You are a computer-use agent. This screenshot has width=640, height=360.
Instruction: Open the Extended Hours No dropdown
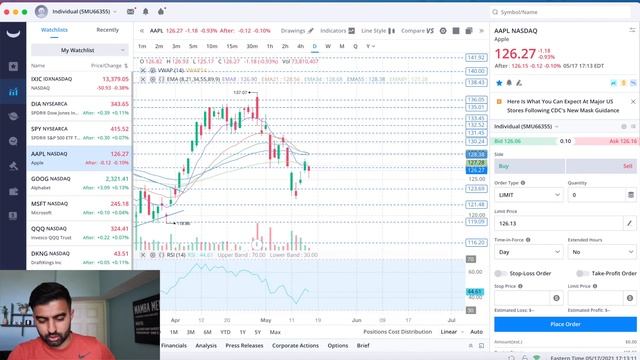click(602, 252)
